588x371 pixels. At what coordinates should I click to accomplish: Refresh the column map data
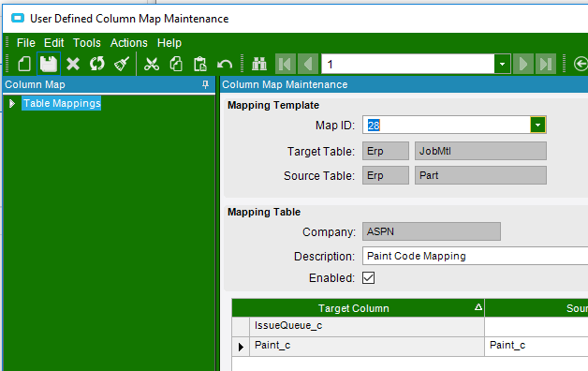pyautogui.click(x=96, y=64)
